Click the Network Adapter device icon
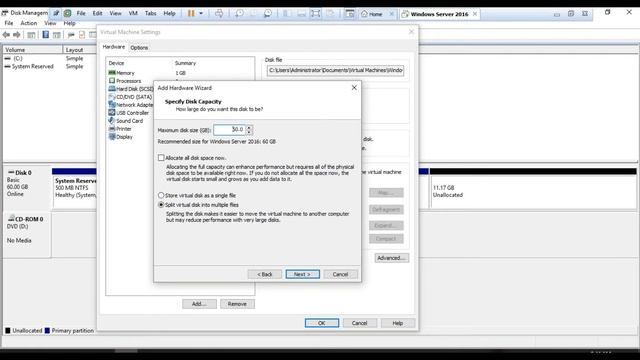This screenshot has width=640, height=360. click(x=112, y=104)
